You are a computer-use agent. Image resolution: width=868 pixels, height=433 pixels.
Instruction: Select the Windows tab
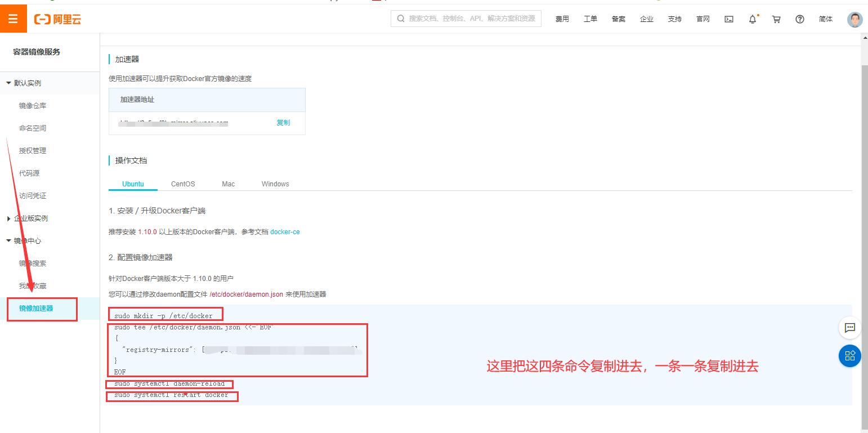tap(275, 184)
